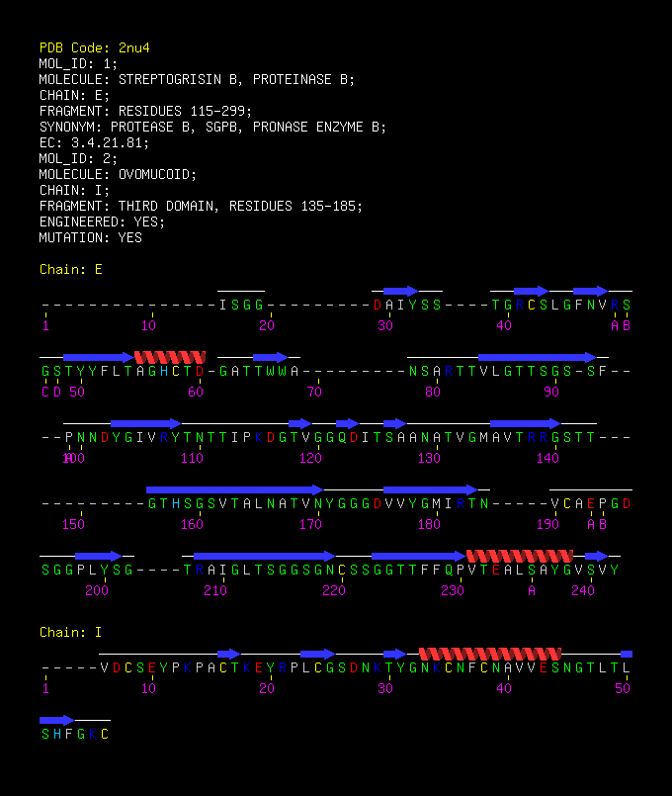Screen dimensions: 672x796
Task: Click the red helix above residues HCTD
Action: [170, 357]
